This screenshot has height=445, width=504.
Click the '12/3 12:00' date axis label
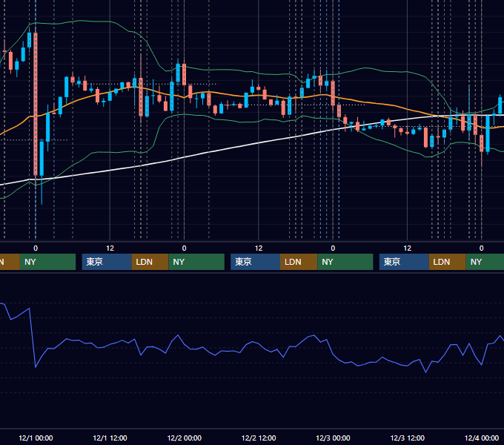point(407,438)
